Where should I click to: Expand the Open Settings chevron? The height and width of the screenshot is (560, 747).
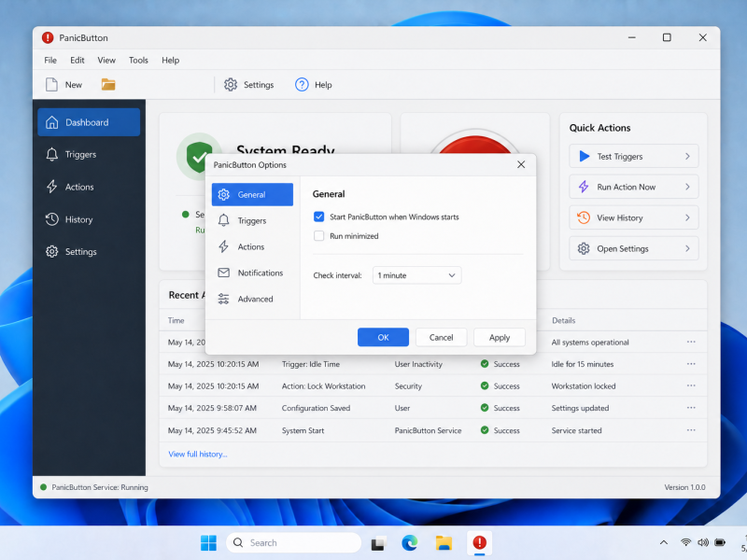[x=687, y=248]
